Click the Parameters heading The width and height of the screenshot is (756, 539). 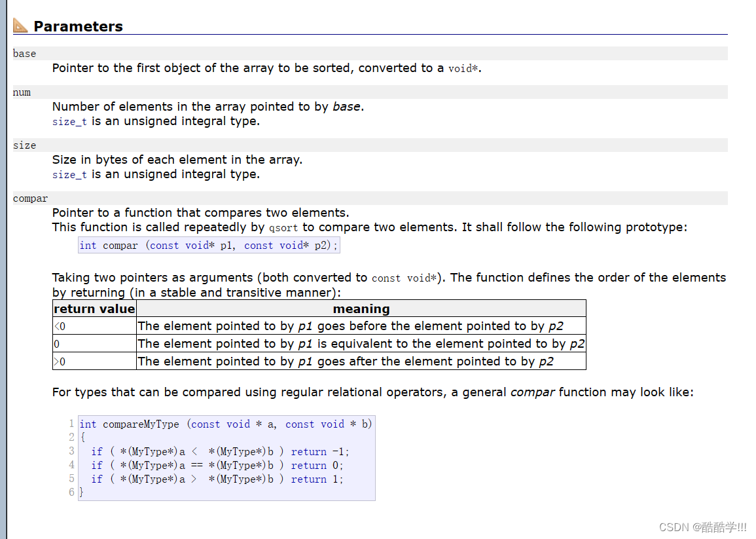pos(78,26)
